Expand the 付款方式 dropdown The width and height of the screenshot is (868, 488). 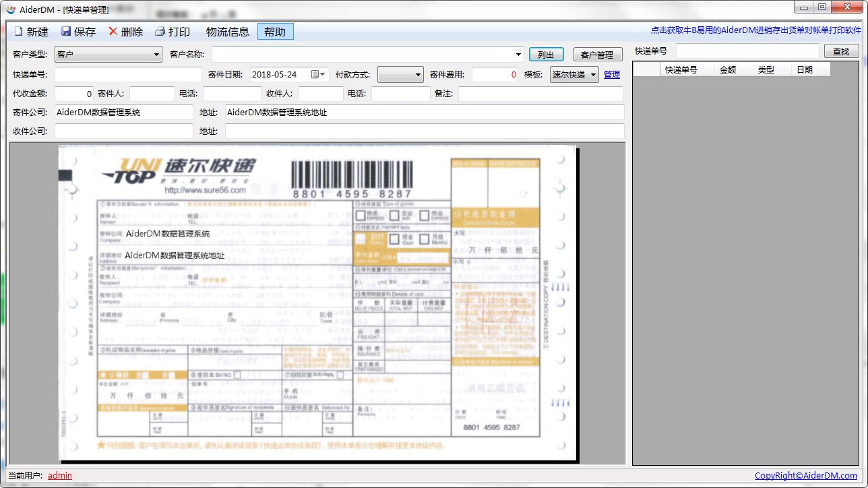point(418,74)
